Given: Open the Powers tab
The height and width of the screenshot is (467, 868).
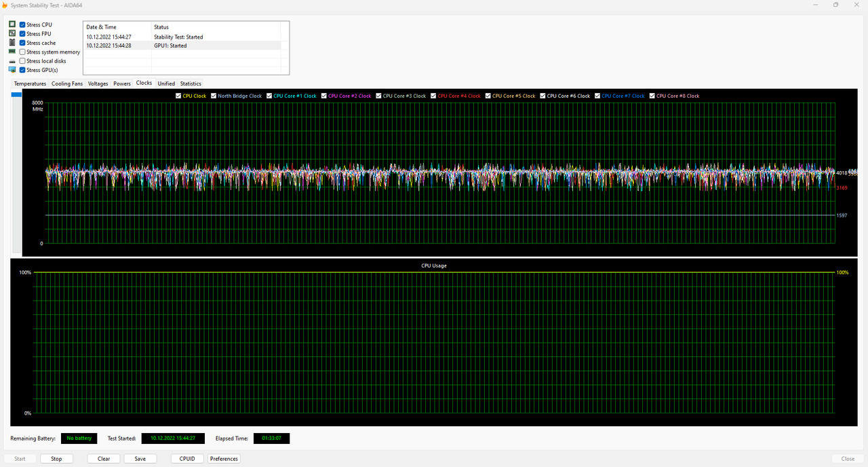Looking at the screenshot, I should click(x=122, y=83).
